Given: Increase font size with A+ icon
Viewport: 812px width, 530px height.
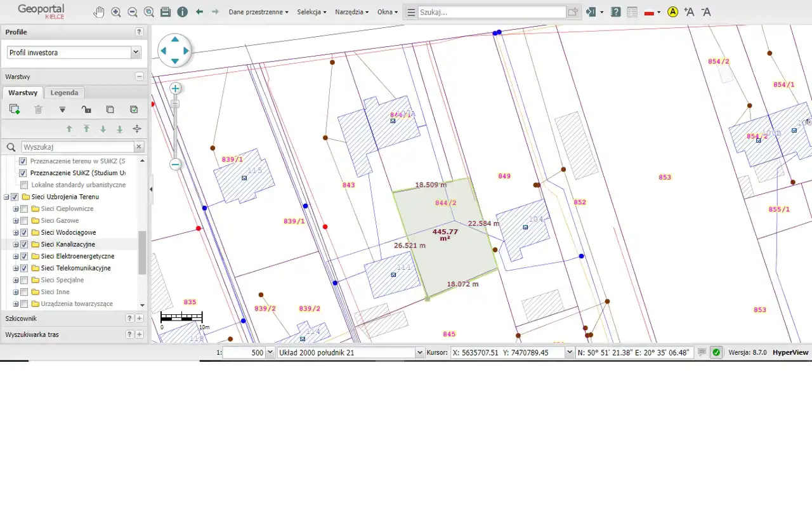Looking at the screenshot, I should tap(689, 12).
